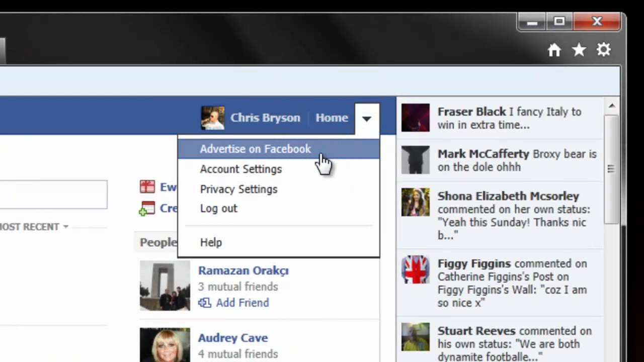
Task: Open Shona Elizabeth Mcsorley's ticker avatar
Action: tap(416, 202)
